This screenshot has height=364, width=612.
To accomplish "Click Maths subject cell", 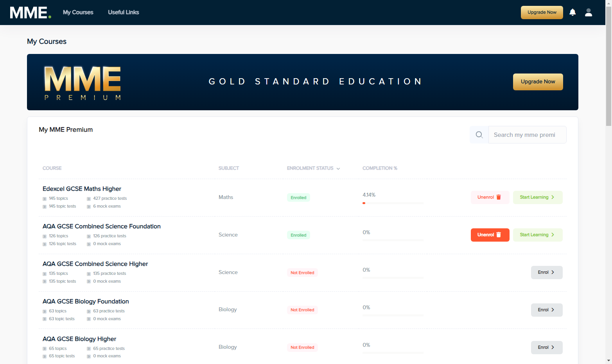I will 226,197.
